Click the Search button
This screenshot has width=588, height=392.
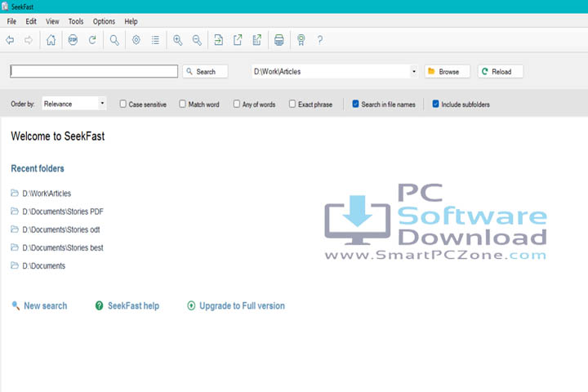pyautogui.click(x=205, y=71)
